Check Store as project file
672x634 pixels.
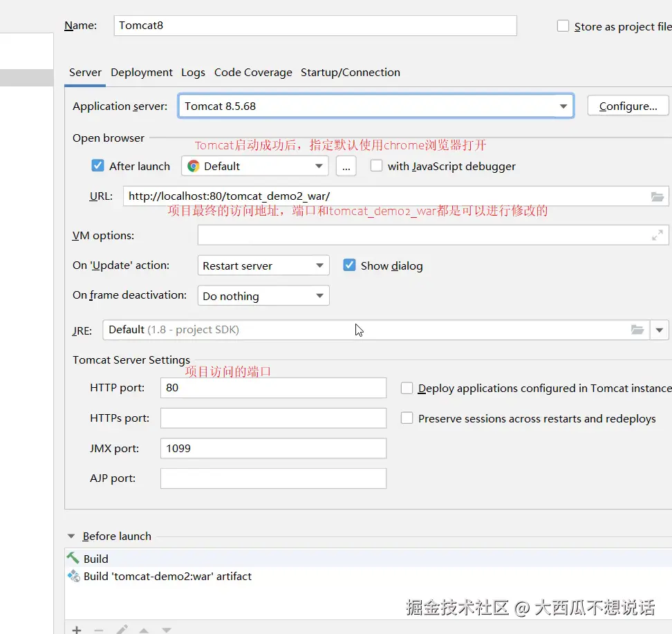pos(563,26)
